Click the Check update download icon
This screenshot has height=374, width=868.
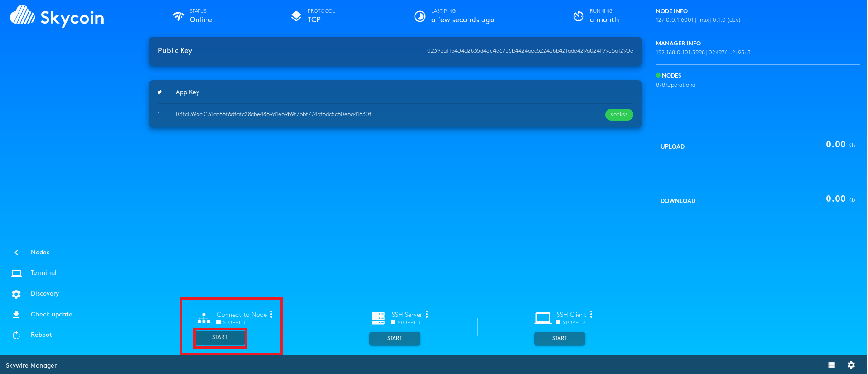(16, 315)
